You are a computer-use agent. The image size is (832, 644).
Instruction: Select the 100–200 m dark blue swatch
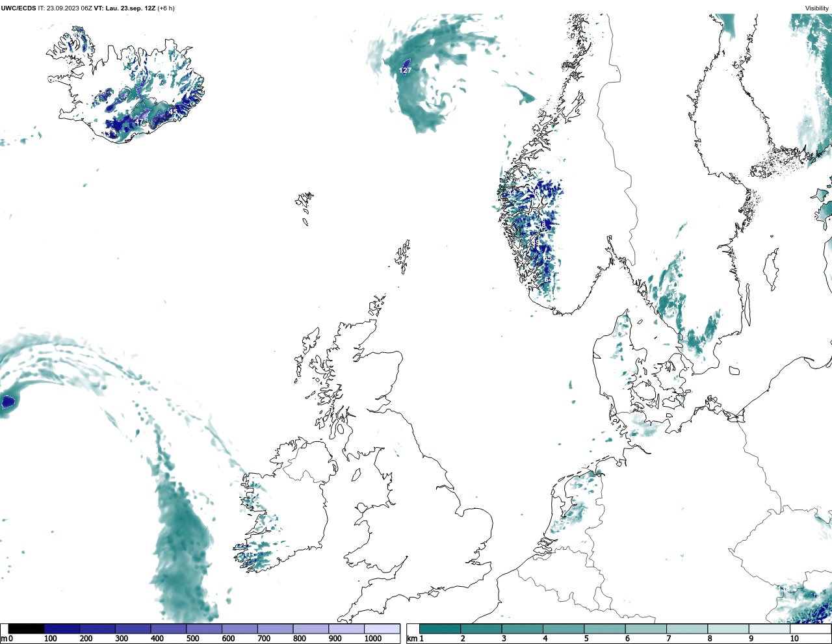[x=62, y=629]
